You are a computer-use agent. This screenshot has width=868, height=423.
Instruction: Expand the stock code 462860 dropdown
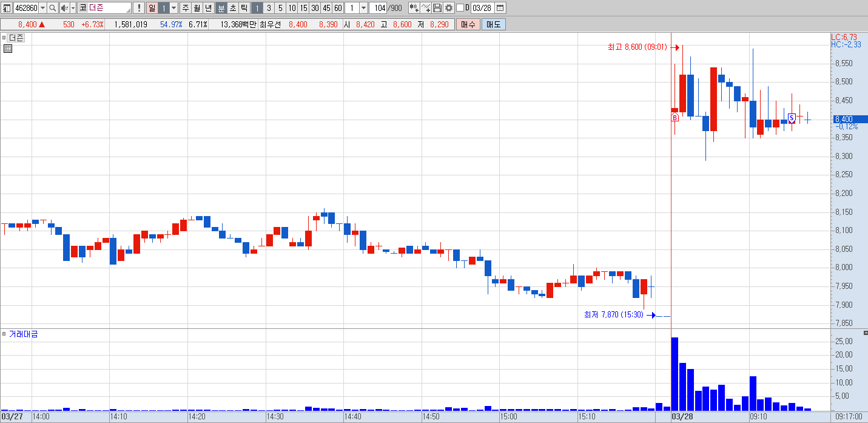pos(42,8)
